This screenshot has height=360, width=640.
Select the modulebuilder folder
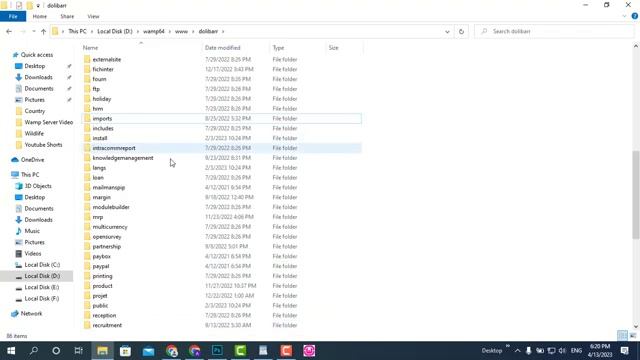[x=111, y=207]
